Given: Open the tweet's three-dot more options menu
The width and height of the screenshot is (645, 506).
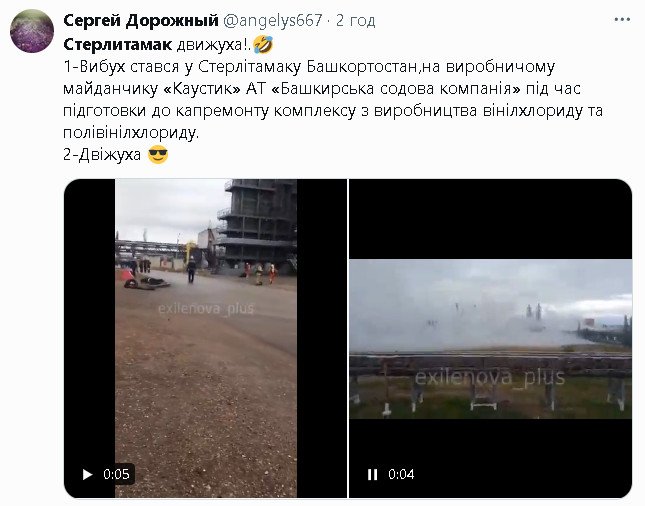Looking at the screenshot, I should (622, 19).
